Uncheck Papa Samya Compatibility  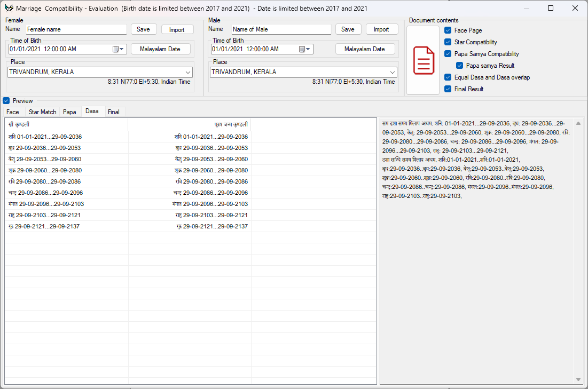448,53
